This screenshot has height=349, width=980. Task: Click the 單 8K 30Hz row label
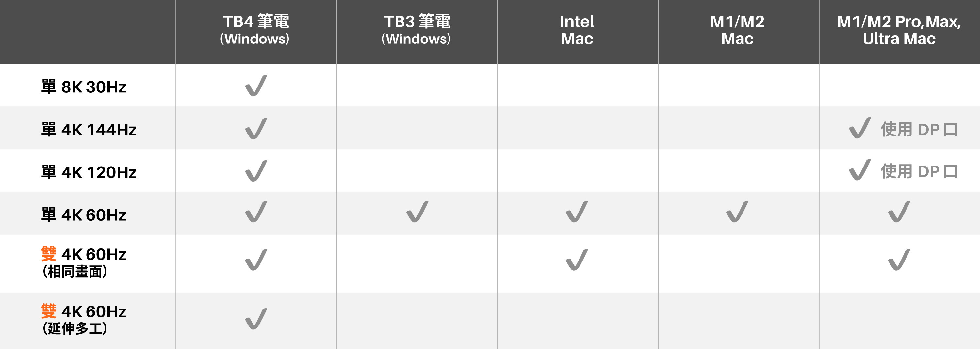(x=84, y=87)
